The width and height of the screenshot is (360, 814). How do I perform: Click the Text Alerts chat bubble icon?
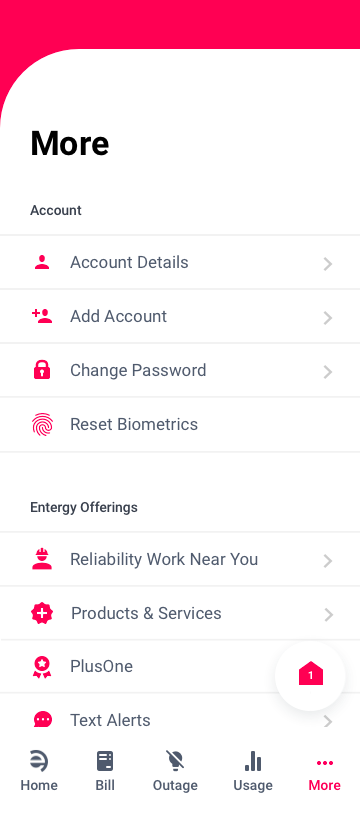(42, 720)
